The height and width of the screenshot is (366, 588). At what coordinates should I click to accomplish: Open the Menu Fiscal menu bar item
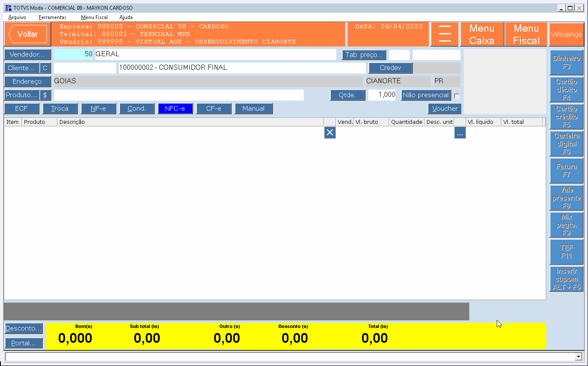coord(95,17)
